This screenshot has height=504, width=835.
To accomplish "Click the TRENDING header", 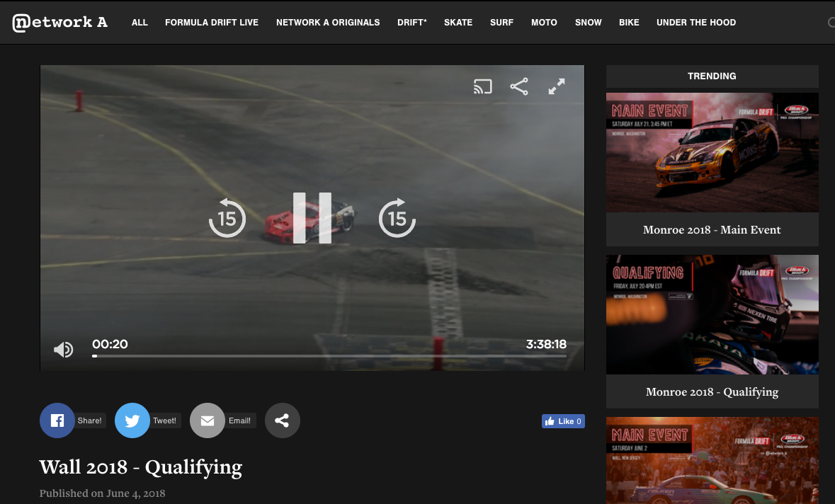I will click(x=712, y=76).
